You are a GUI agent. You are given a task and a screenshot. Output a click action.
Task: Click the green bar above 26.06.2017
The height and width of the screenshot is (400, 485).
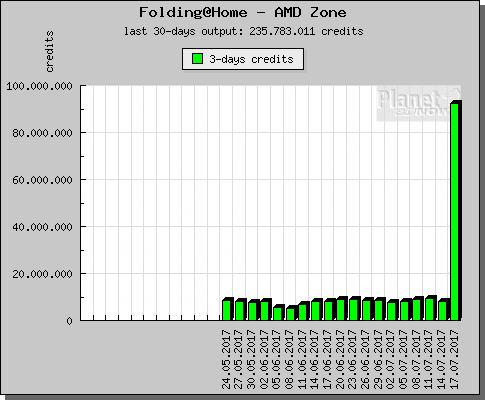(366, 311)
